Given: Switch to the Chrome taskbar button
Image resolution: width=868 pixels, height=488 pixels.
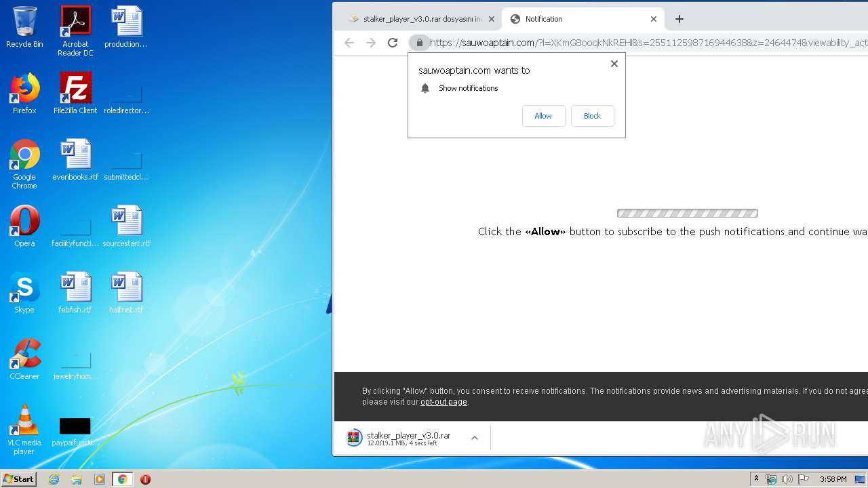Looking at the screenshot, I should point(122,479).
